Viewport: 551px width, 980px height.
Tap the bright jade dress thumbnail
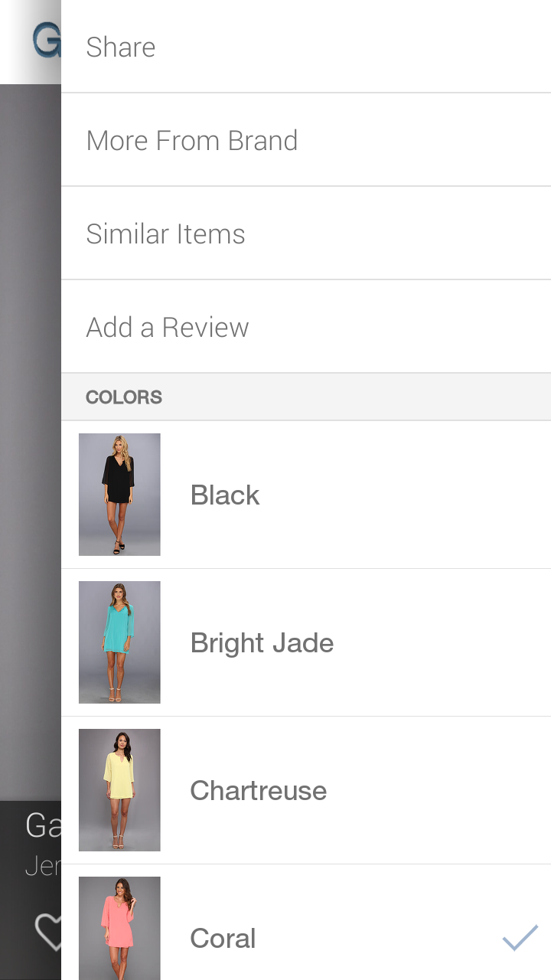[119, 642]
